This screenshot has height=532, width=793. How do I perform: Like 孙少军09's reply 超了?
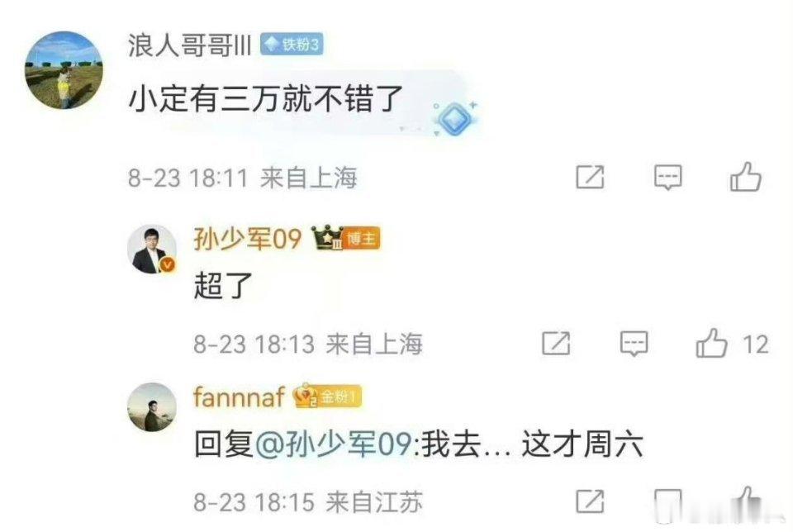711,344
